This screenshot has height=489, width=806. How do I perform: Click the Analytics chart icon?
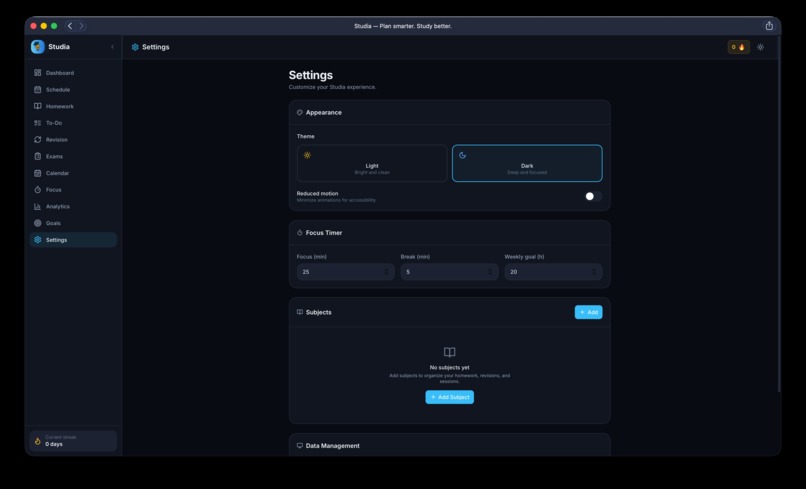pyautogui.click(x=38, y=206)
